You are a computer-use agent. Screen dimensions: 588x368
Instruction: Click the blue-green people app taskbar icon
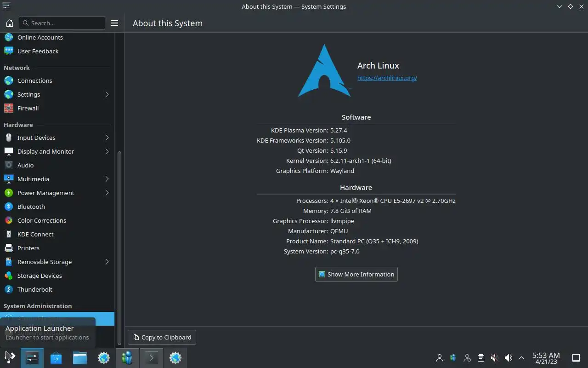(127, 357)
